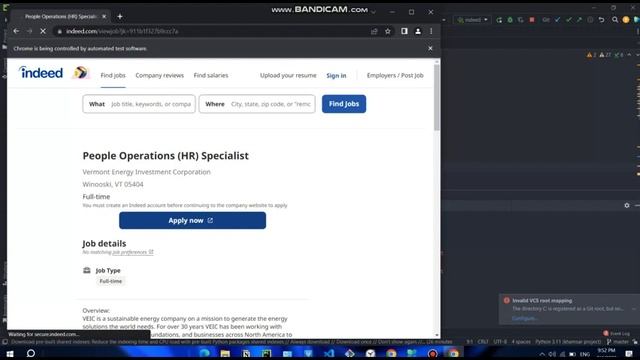Click PyCharm Git history clock icon
The height and width of the screenshot is (360, 640).
590,20
